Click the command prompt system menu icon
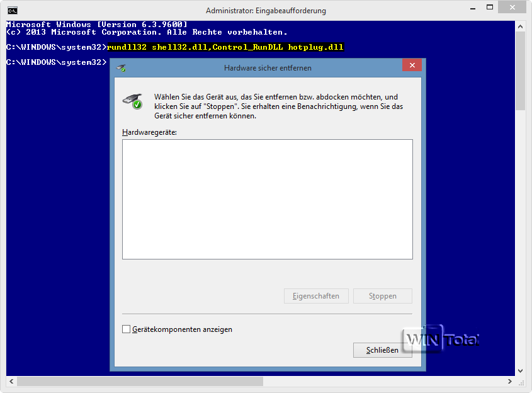 13,11
